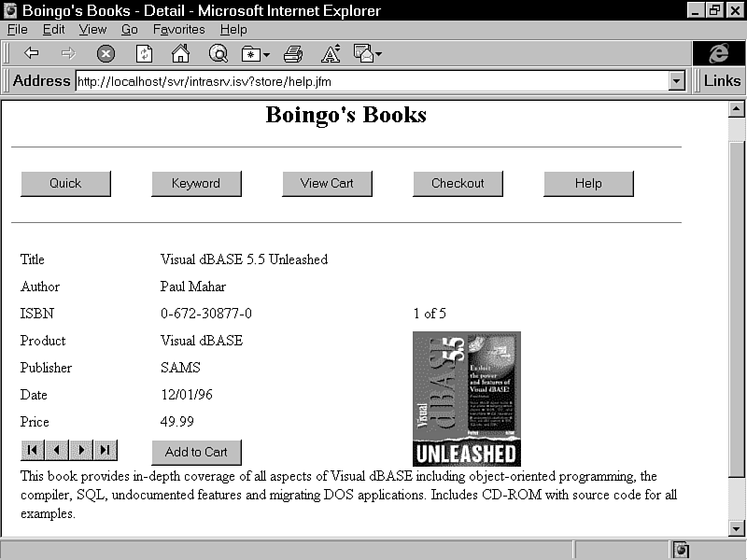This screenshot has width=747, height=560.
Task: Click the vertical scrollbar down arrow
Action: tap(736, 528)
